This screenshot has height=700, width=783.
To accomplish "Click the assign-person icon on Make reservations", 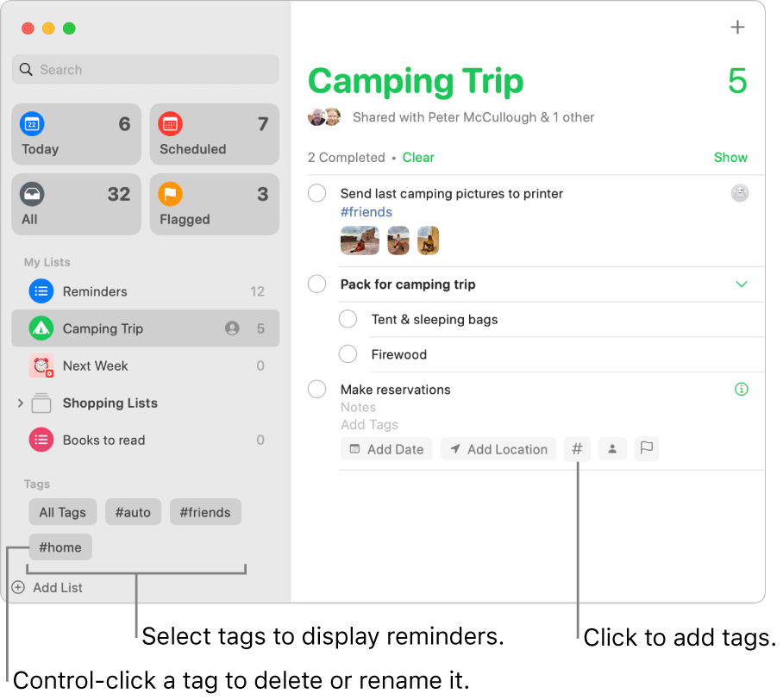I will point(612,448).
